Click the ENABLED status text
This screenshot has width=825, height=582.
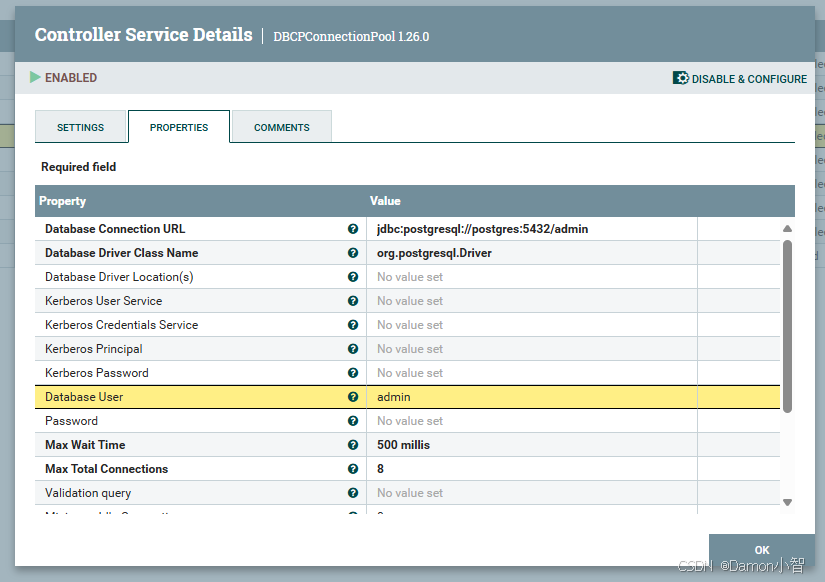71,78
